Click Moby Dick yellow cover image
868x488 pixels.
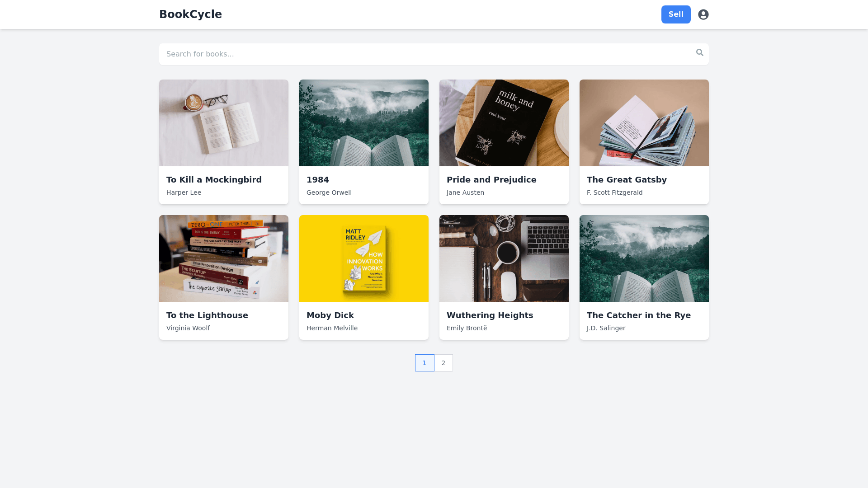(x=364, y=258)
